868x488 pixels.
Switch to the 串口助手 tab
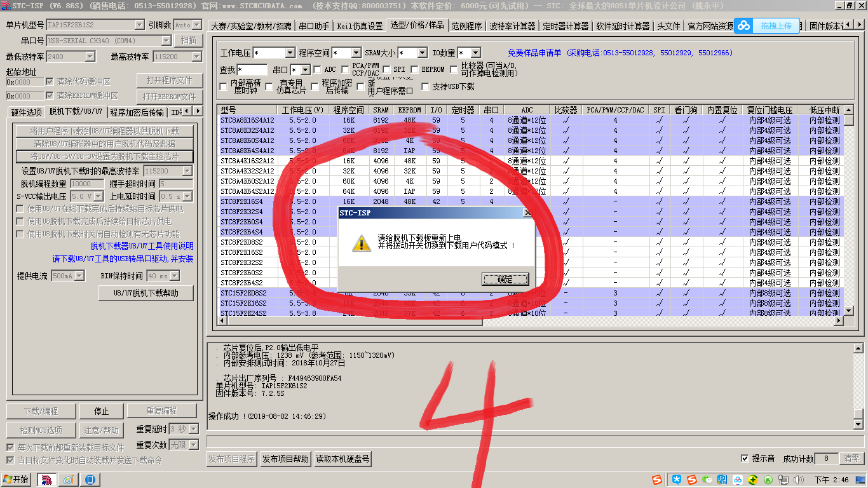point(314,26)
